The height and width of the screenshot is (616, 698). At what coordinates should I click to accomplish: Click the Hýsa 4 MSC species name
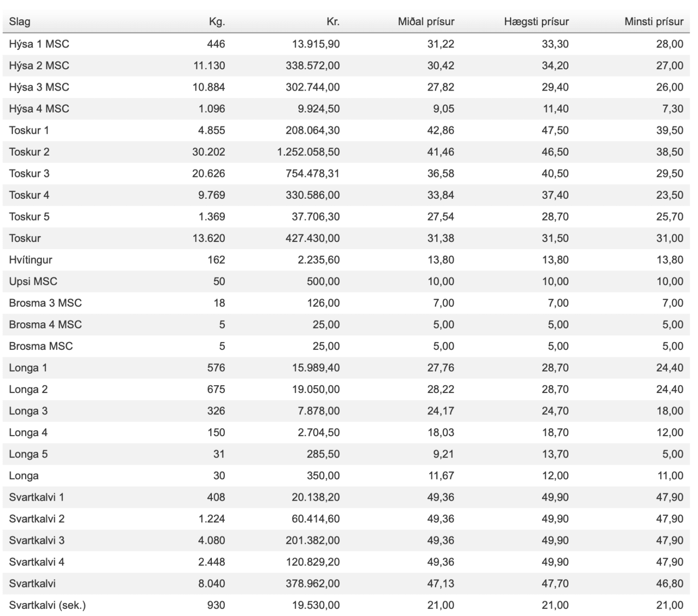(x=39, y=109)
